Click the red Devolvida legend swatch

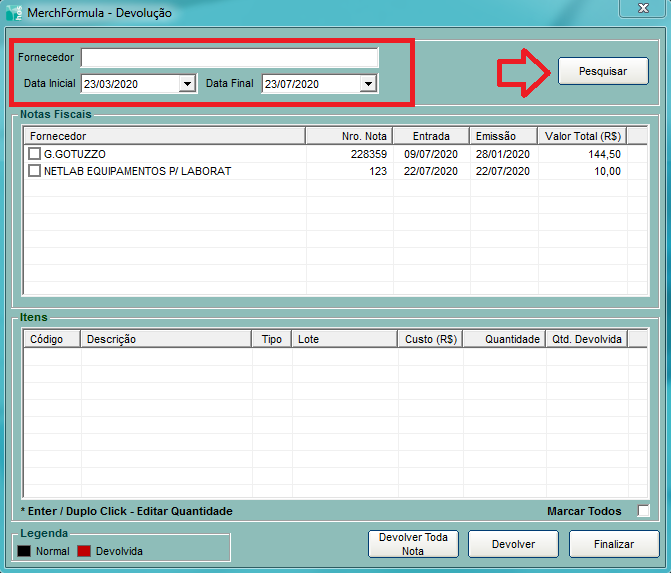84,551
